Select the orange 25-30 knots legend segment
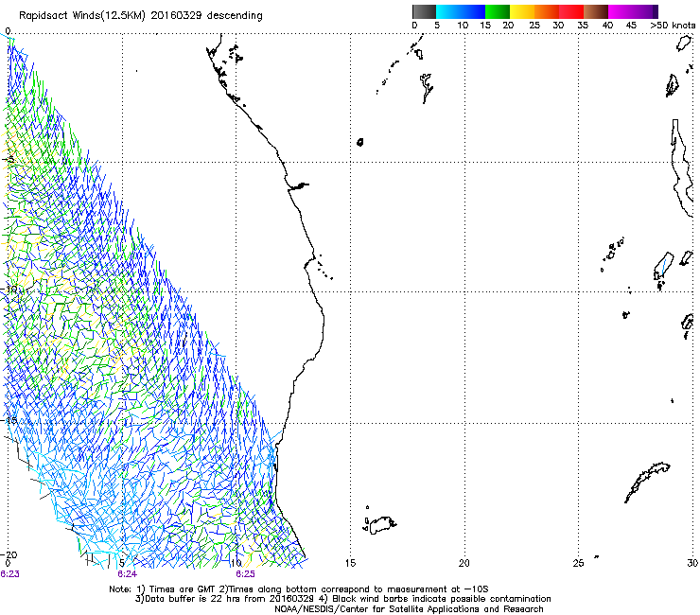The image size is (700, 615). tap(547, 11)
